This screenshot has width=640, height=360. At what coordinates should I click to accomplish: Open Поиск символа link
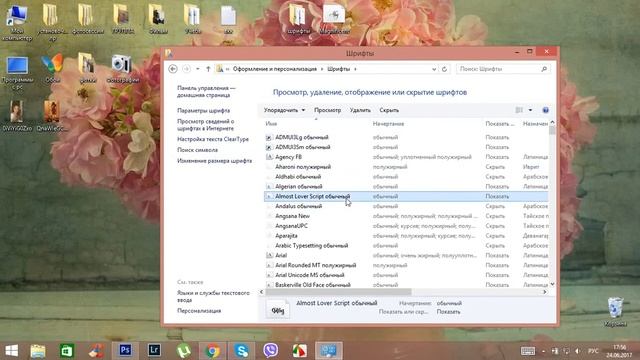click(197, 150)
